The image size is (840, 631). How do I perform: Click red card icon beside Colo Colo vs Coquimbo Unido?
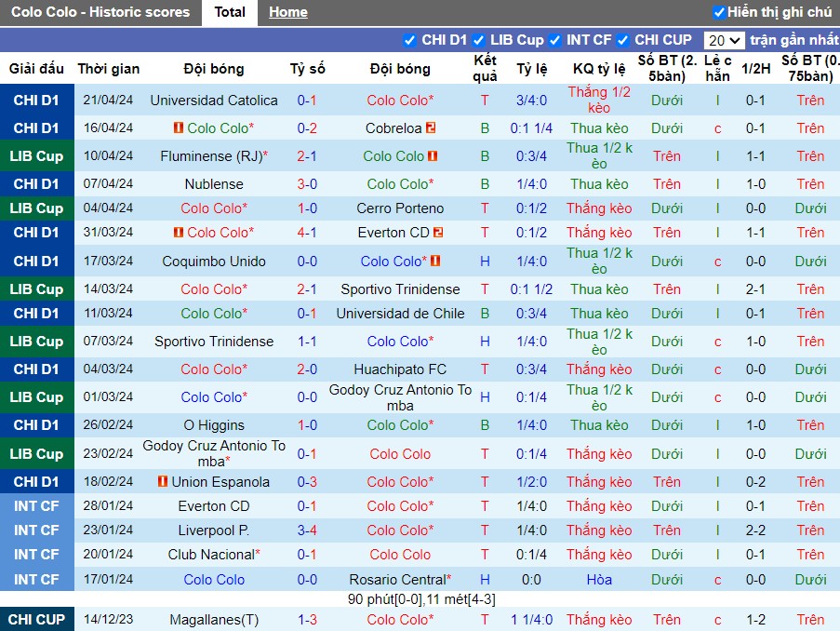[x=435, y=262]
